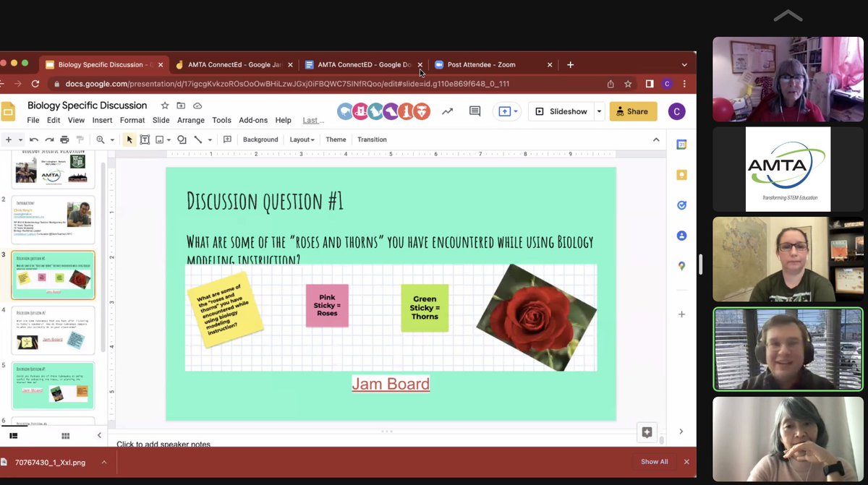Select the Line tool
Image resolution: width=868 pixels, height=485 pixels.
tap(197, 139)
